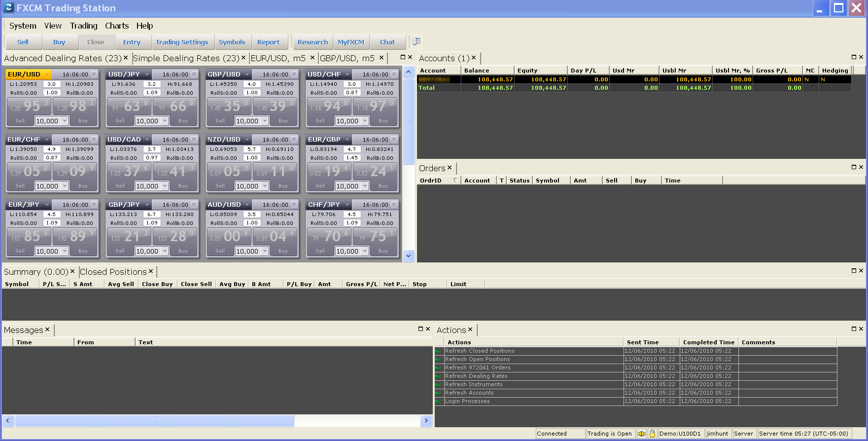
Task: Sort orders by OrdrID column header
Action: tap(438, 181)
